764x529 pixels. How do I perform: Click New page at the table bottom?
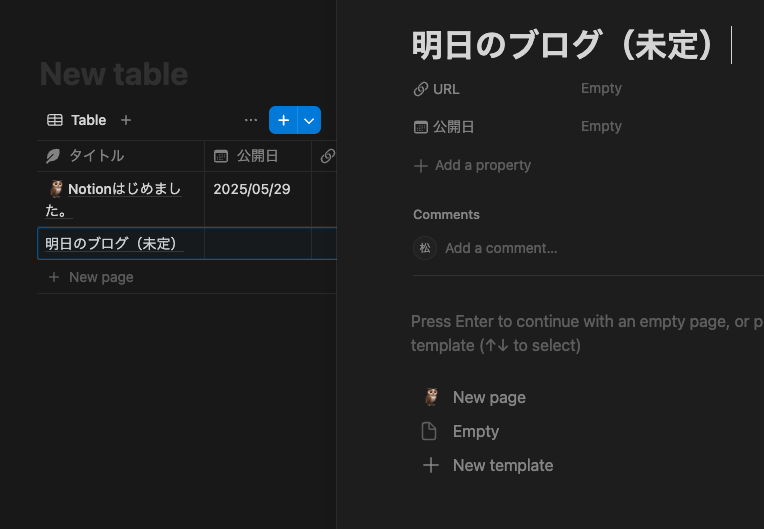point(100,277)
